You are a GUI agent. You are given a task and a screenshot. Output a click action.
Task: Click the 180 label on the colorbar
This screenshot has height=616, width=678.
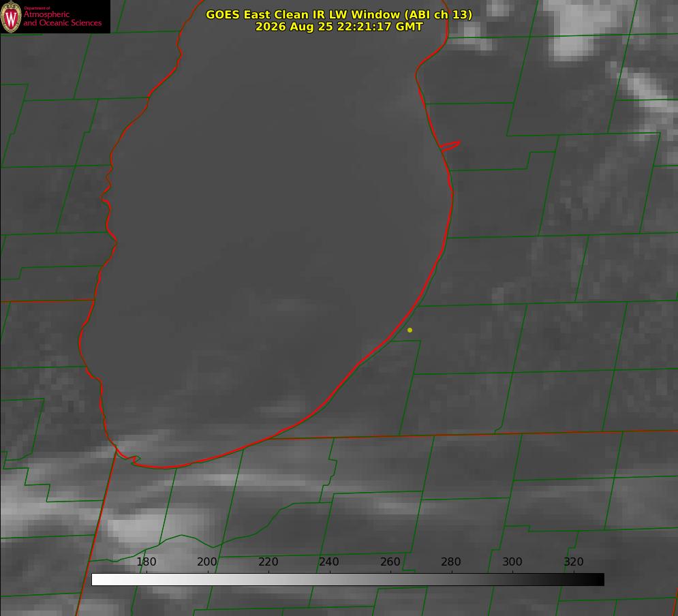[x=146, y=561]
